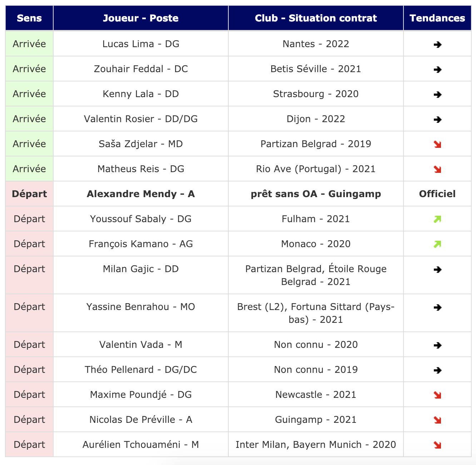Image resolution: width=476 pixels, height=465 pixels.
Task: Click the Club - Situation contrat header
Action: pyautogui.click(x=316, y=18)
